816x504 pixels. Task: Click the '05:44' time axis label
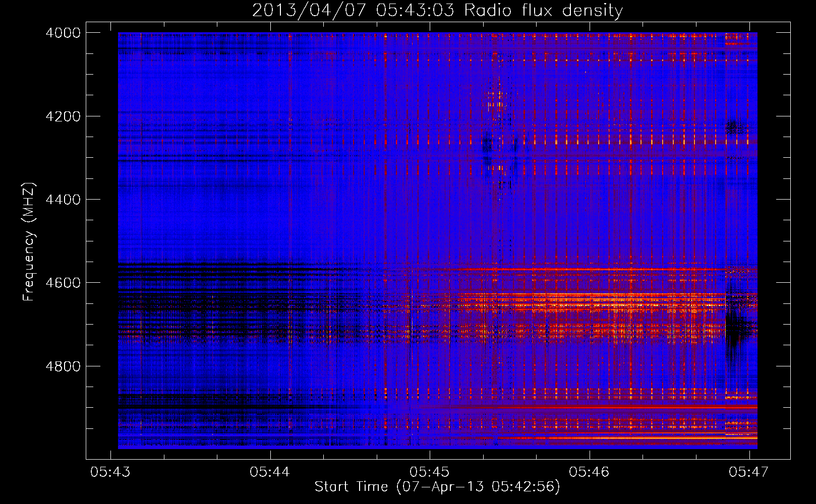pos(270,472)
